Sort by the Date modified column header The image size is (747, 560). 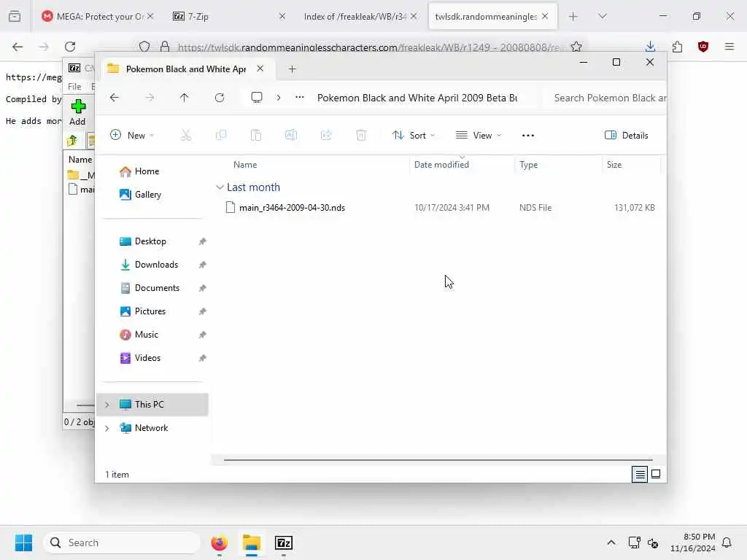(441, 165)
